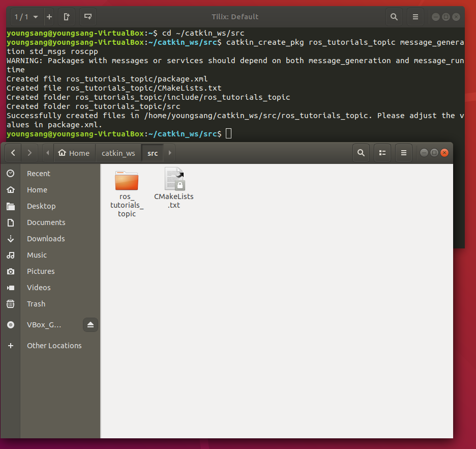Open the Tilix session switcher dropdown

pyautogui.click(x=27, y=17)
